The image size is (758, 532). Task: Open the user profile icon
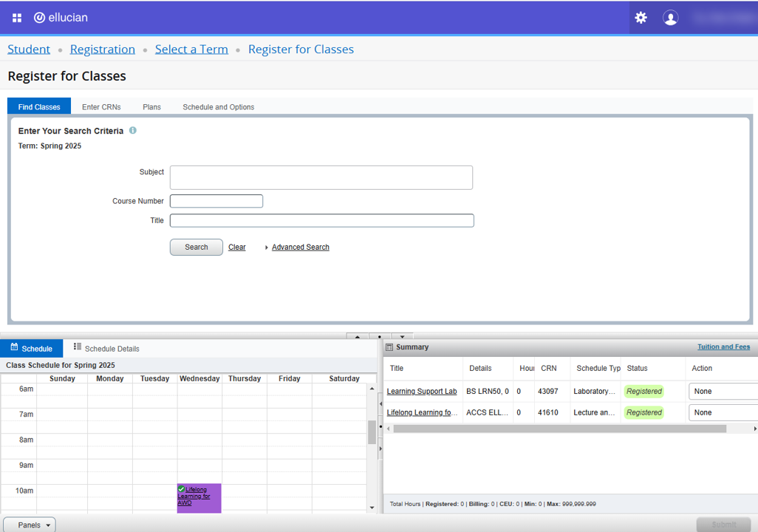(670, 18)
